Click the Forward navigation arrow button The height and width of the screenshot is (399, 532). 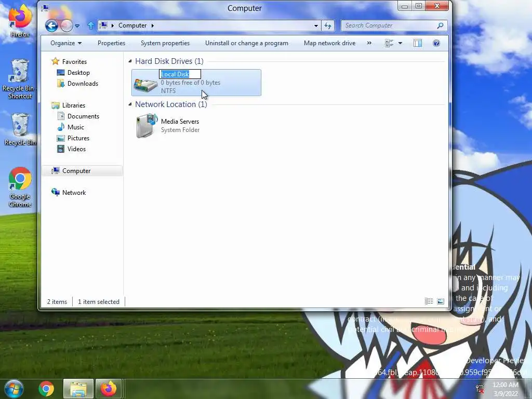coord(66,25)
